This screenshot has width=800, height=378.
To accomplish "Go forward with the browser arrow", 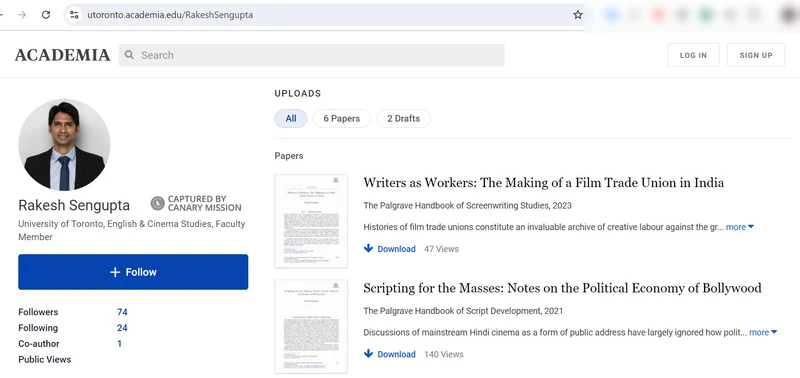I will click(x=22, y=15).
